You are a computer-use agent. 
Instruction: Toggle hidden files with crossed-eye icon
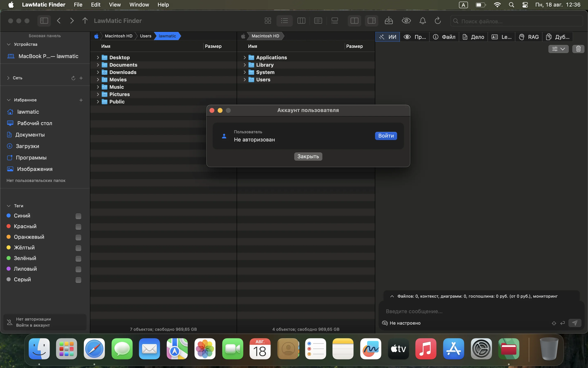[406, 21]
